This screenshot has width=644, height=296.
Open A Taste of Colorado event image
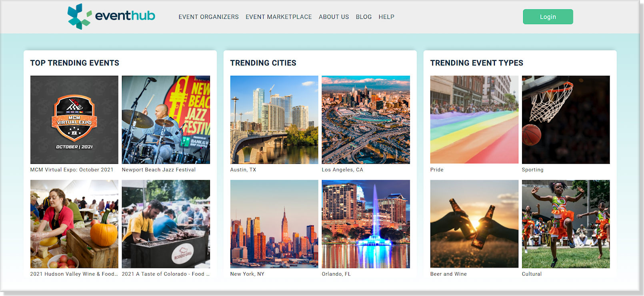pyautogui.click(x=166, y=224)
